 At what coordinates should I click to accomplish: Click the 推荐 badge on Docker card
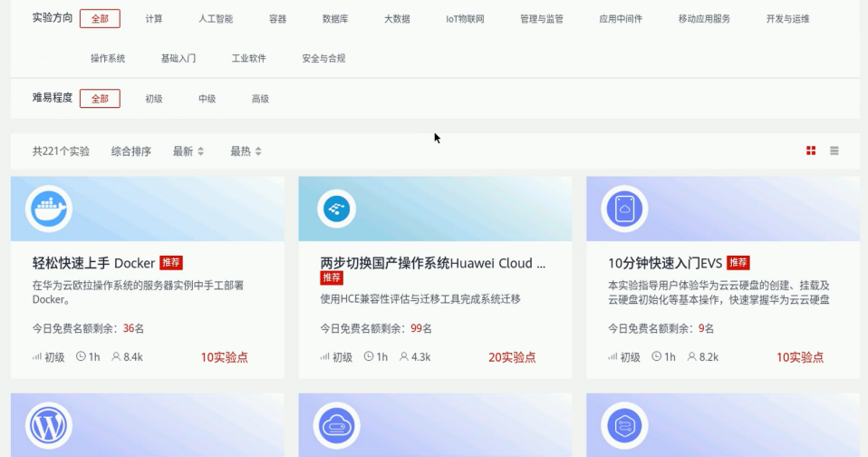tap(171, 263)
